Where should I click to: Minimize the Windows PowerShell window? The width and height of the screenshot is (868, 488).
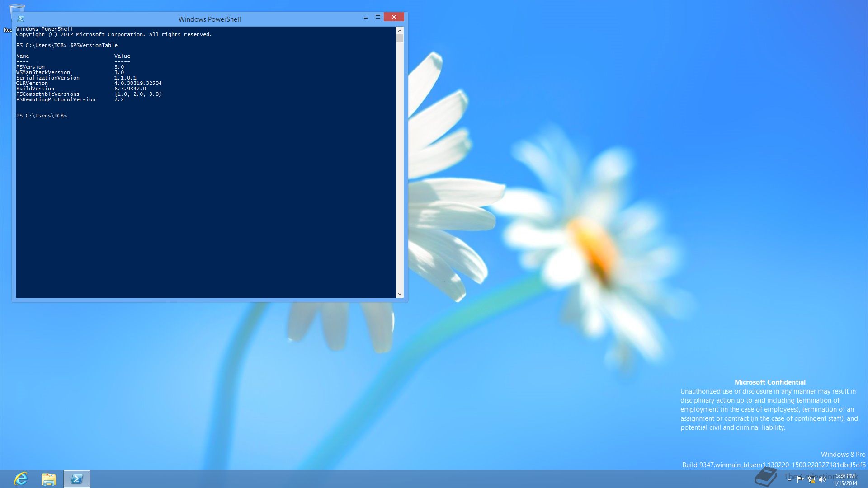point(366,17)
